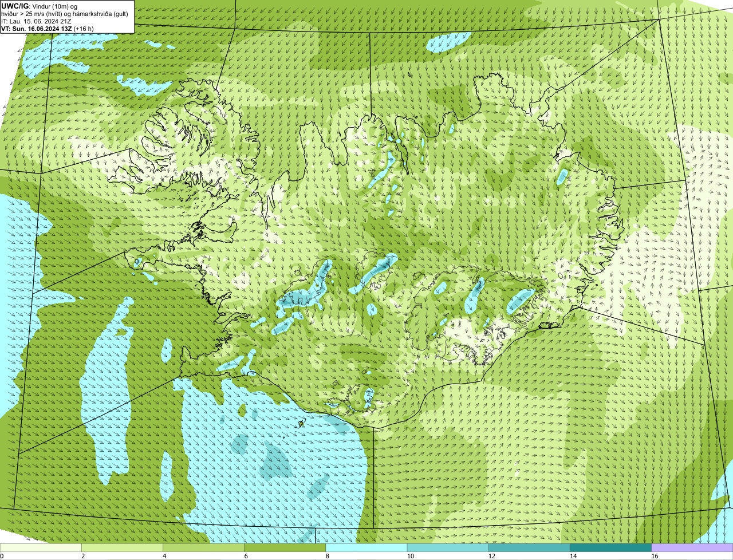Click the '16' label on the scale
Screen dimensions: 733x560
click(655, 556)
